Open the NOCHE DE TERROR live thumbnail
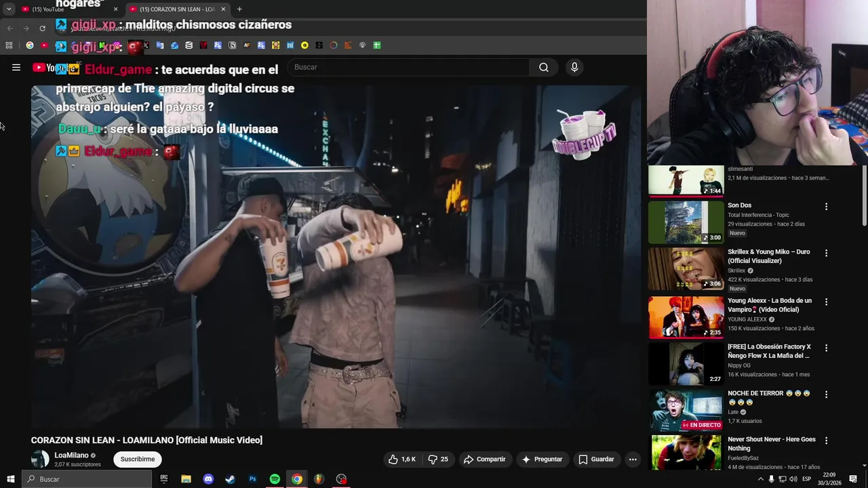Viewport: 868px width, 488px height. 686,410
